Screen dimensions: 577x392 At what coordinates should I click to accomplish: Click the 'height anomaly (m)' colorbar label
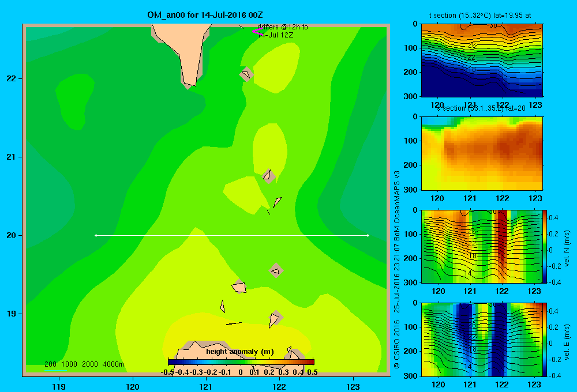tap(240, 352)
